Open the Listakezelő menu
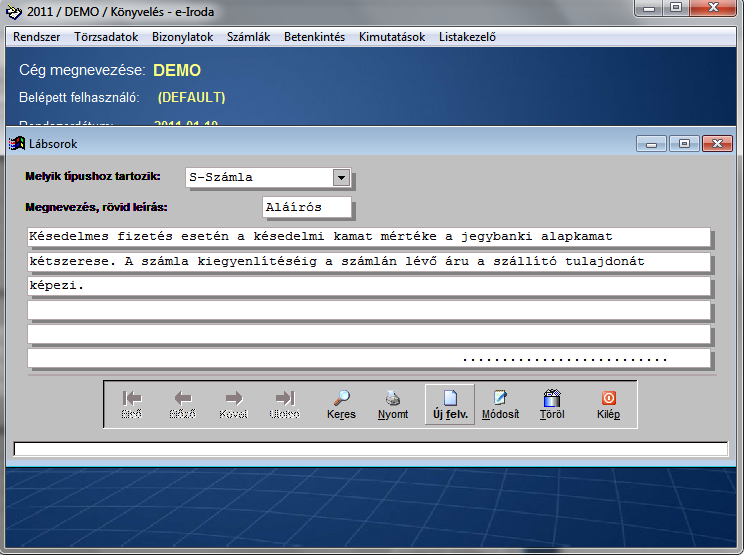 pyautogui.click(x=467, y=37)
